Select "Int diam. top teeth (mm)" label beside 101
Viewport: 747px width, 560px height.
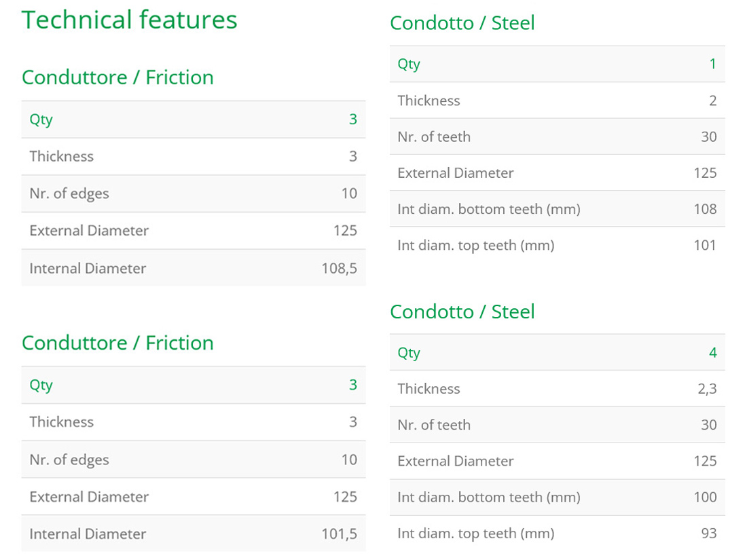click(475, 245)
